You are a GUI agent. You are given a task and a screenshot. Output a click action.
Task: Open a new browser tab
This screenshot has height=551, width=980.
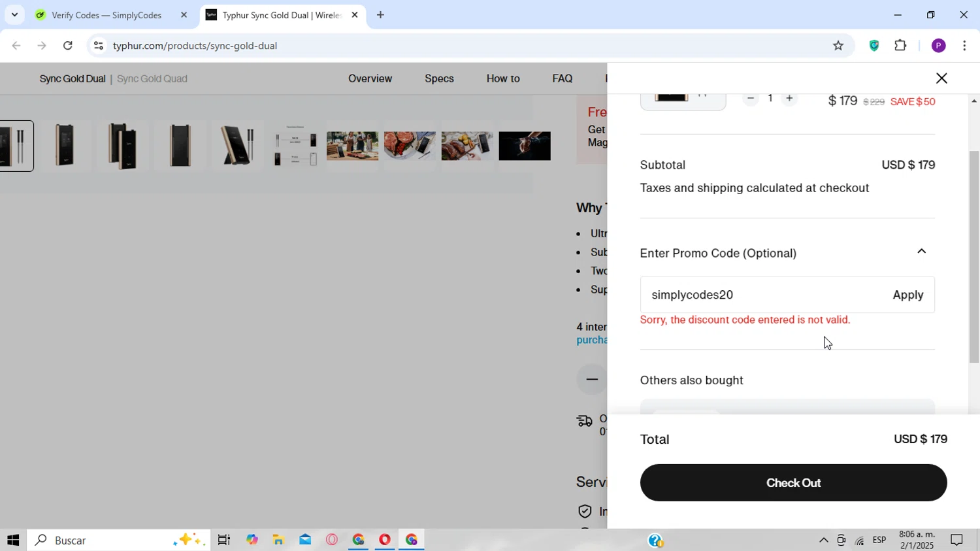[380, 15]
